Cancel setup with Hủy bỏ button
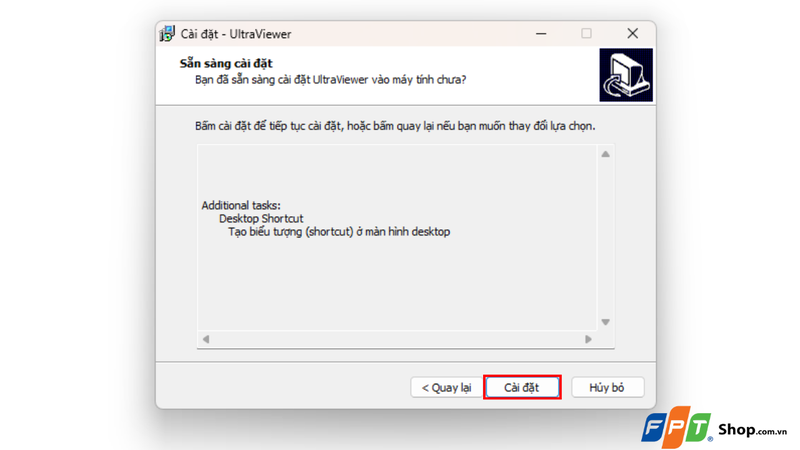This screenshot has width=800, height=450. 607,387
